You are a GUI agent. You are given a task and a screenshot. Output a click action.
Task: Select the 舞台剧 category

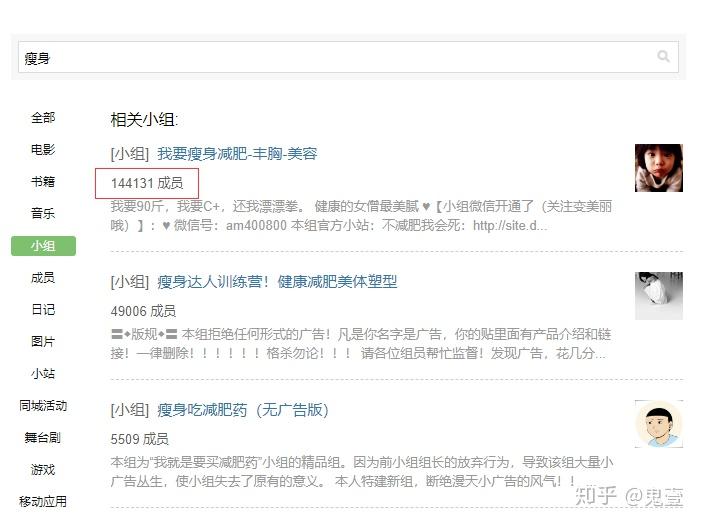(43, 438)
